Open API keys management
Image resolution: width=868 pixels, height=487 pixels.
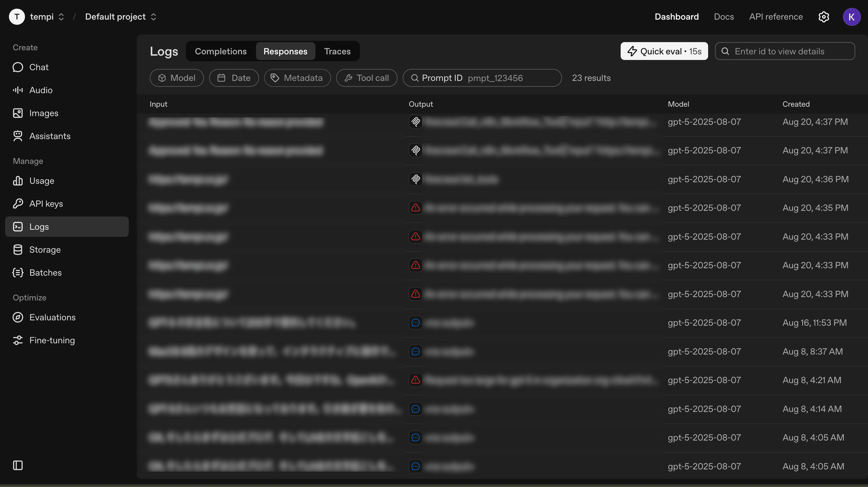click(46, 204)
